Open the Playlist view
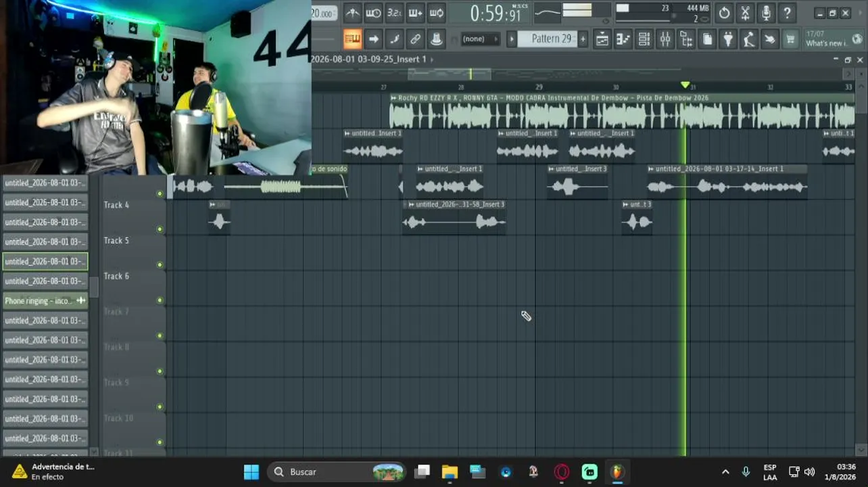Screen dimensions: 868x487 click(602, 39)
